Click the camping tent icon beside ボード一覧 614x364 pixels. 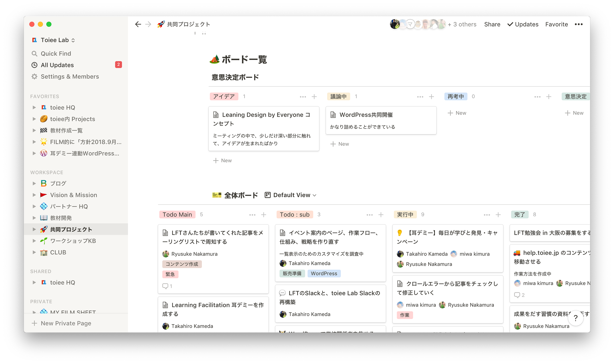click(214, 59)
